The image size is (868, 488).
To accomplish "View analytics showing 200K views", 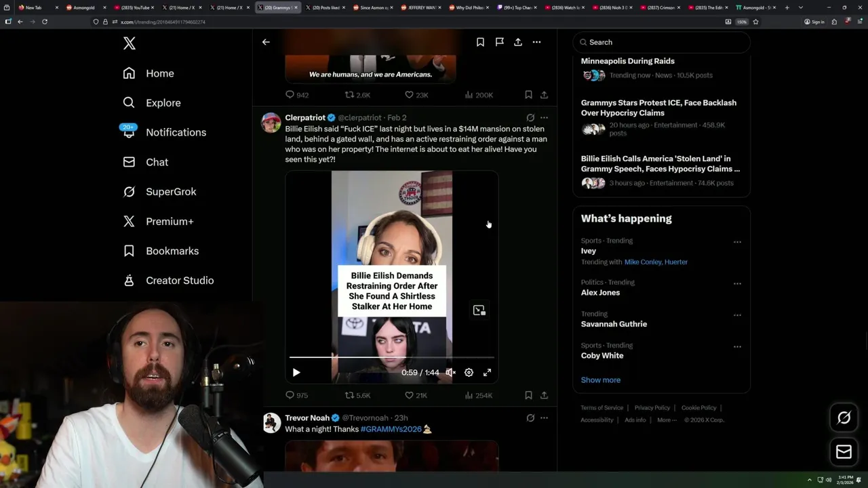I will click(x=479, y=95).
